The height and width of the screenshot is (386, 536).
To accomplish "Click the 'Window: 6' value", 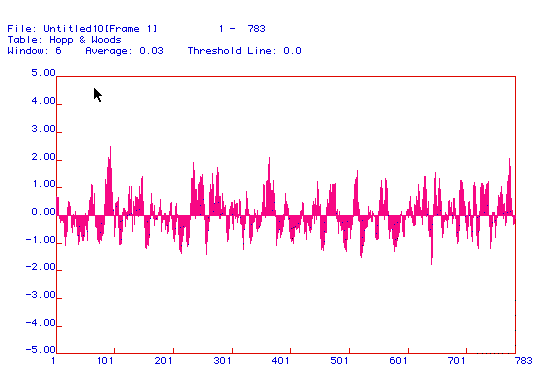I will point(34,51).
